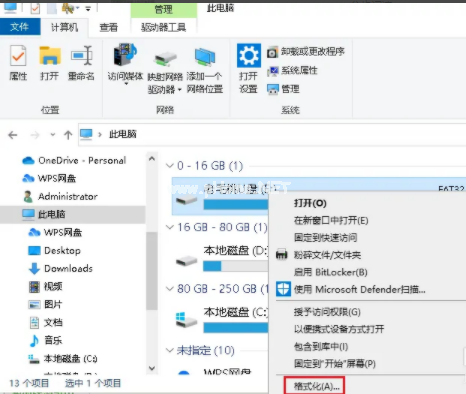Open the Pictures (图片) folder in the sidebar
Image resolution: width=466 pixels, height=394 pixels.
click(45, 304)
